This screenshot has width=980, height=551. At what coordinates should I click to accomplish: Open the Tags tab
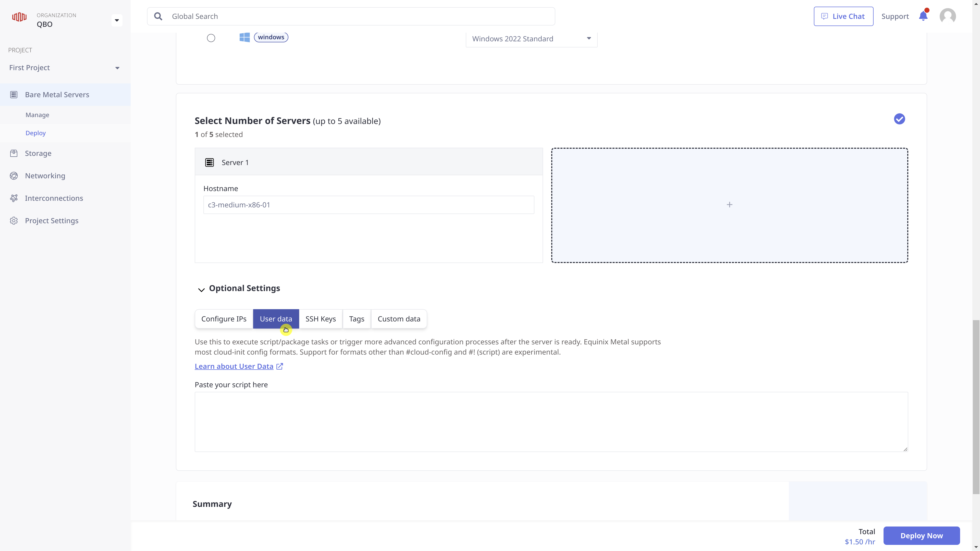click(x=357, y=319)
